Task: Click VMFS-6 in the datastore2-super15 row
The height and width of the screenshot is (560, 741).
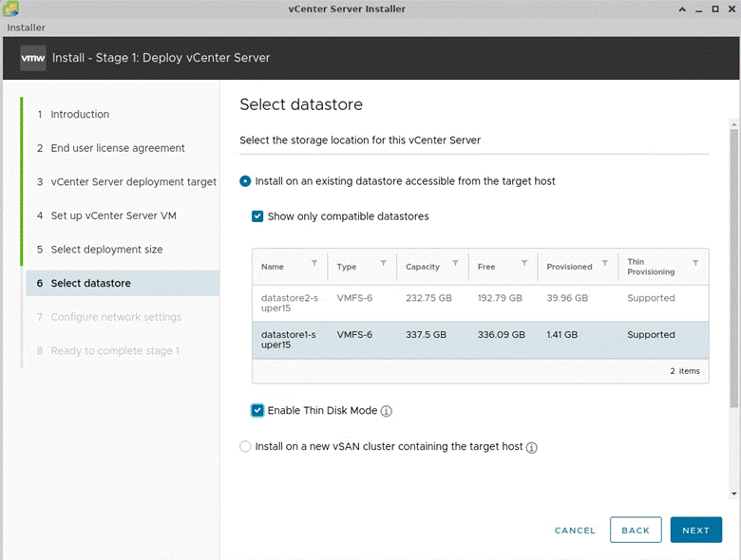Action: 354,298
